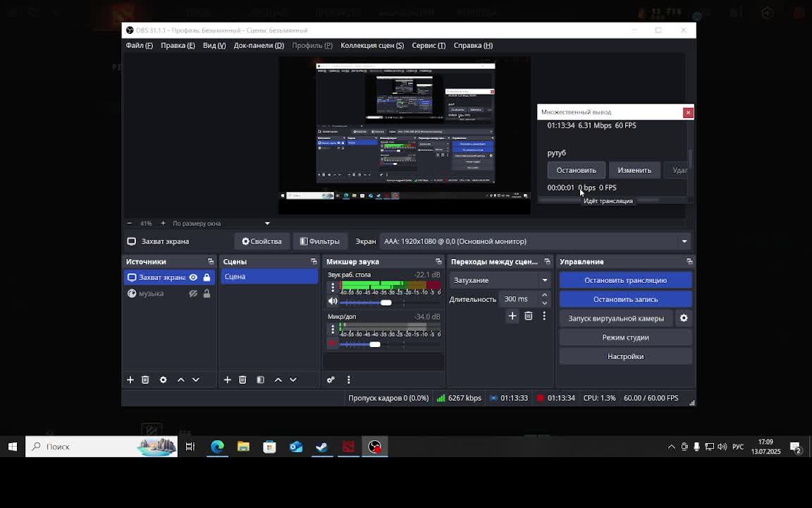Pop out the Управление dock panel
Image resolution: width=812 pixels, height=508 pixels.
pyautogui.click(x=689, y=262)
